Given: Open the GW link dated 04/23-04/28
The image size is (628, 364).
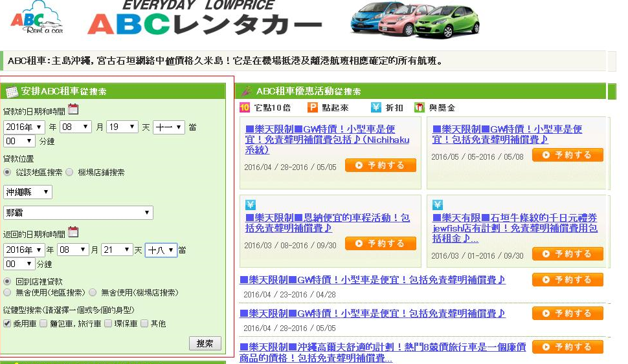Looking at the screenshot, I should (x=372, y=280).
